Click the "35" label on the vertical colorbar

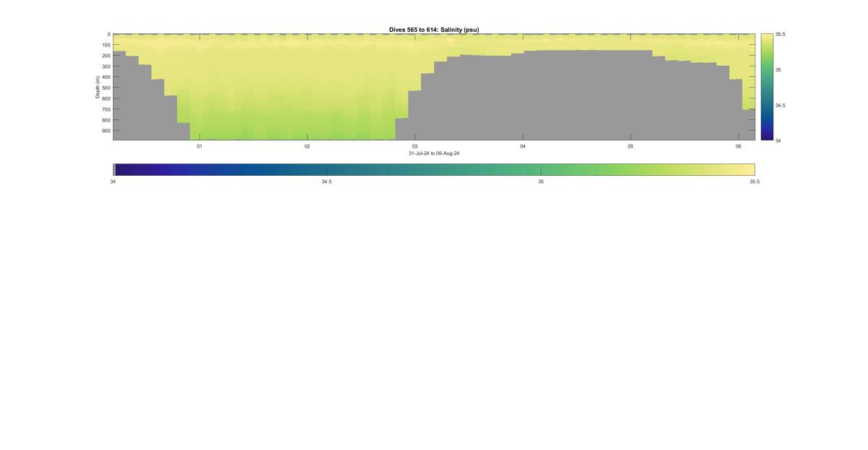[778, 70]
